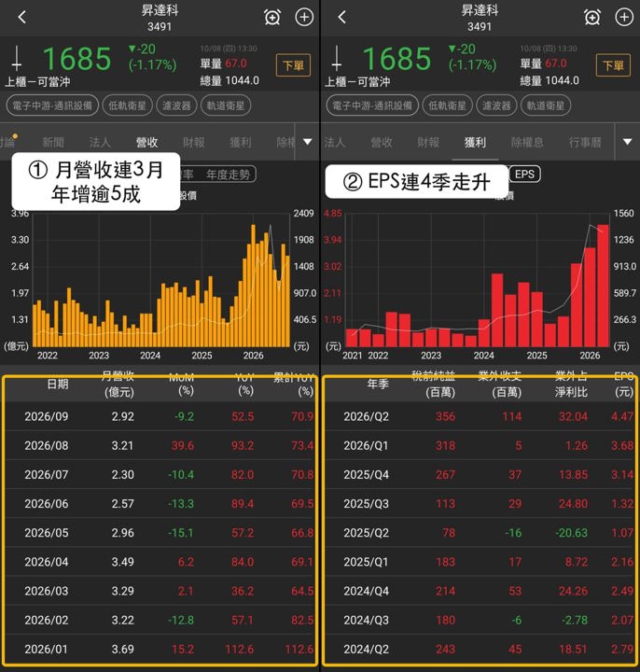640x672 pixels.
Task: Select 2026/Q2 earnings row
Action: coord(480,416)
